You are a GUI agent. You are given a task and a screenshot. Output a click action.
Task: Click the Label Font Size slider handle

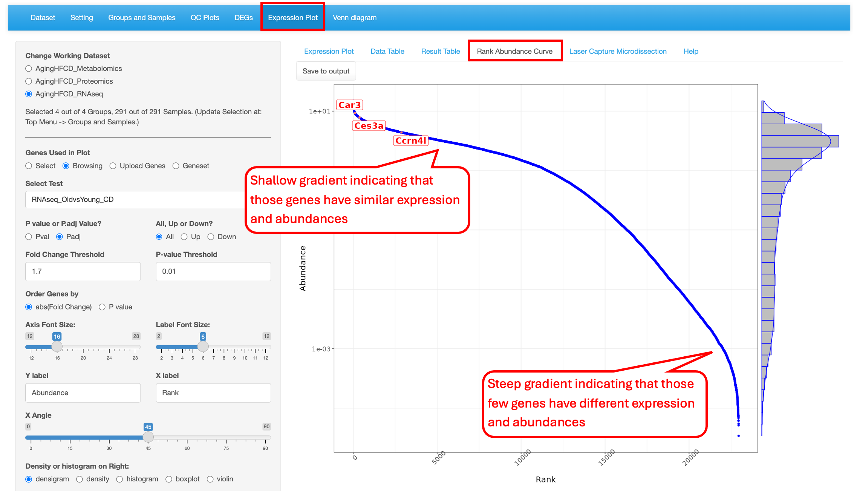203,347
